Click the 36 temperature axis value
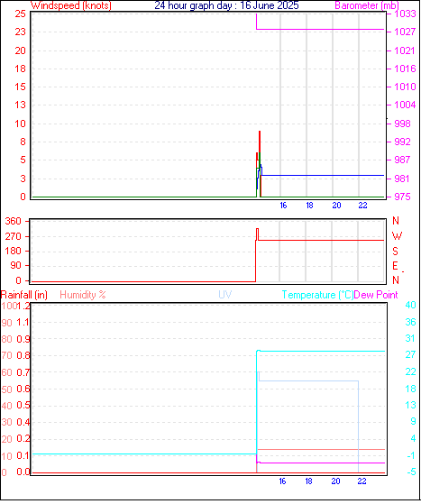The image size is (421, 504). 410,322
